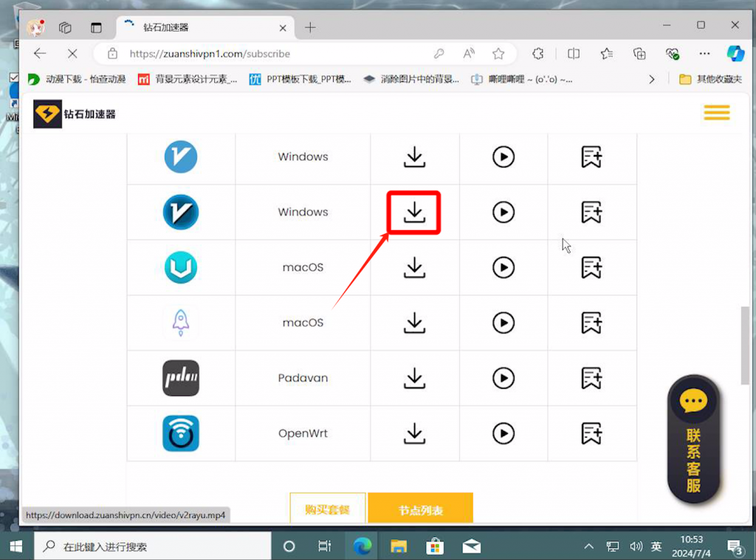Open the Favorites list icon
The image size is (756, 560).
pos(607,54)
